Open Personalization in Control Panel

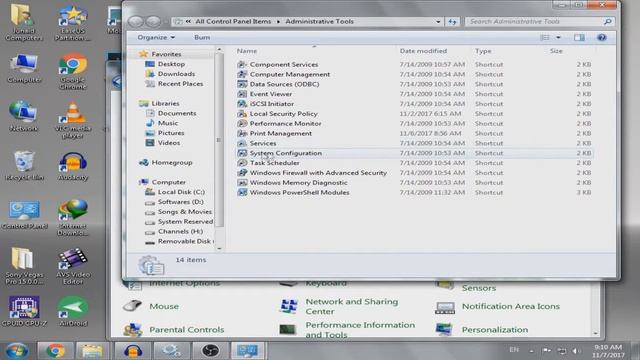[495, 329]
